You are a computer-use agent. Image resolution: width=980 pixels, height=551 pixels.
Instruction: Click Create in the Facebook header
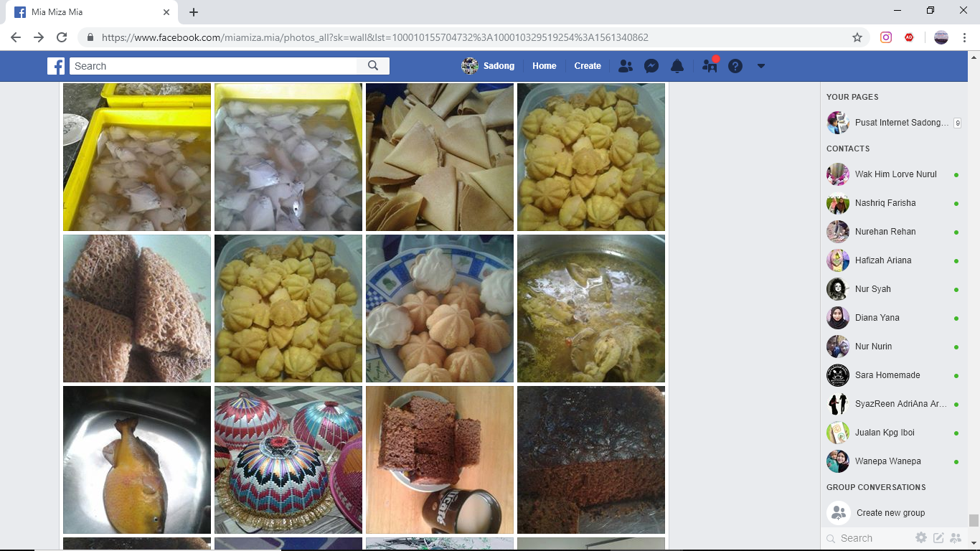pos(587,66)
